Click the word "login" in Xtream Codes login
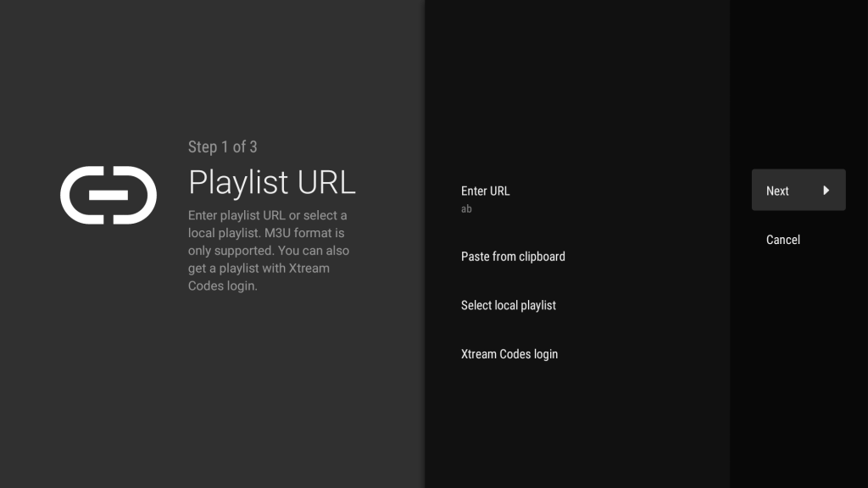This screenshot has width=868, height=488. click(x=546, y=354)
